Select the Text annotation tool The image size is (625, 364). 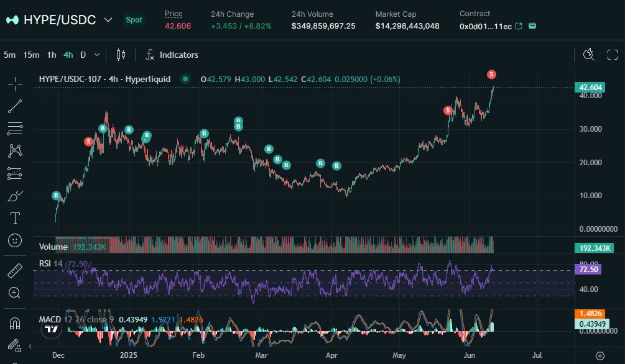(x=15, y=218)
